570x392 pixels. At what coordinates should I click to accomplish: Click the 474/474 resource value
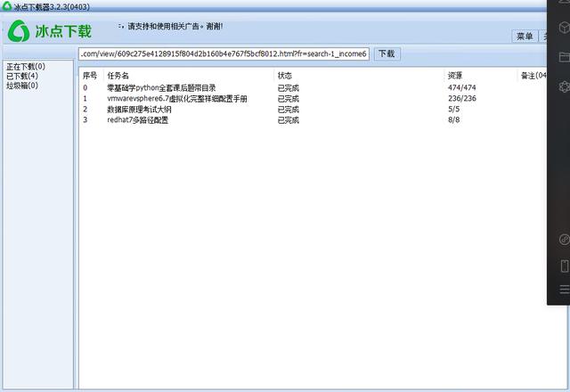(x=462, y=87)
